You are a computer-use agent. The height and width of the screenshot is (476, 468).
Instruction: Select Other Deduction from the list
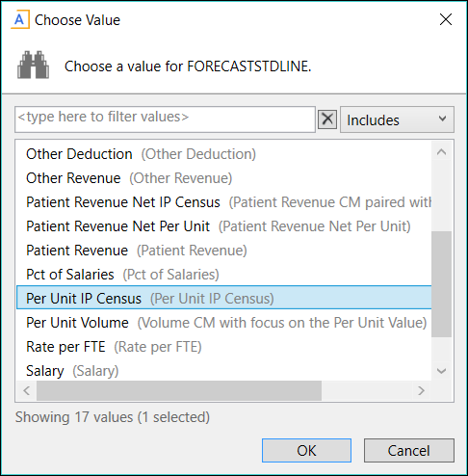[223, 154]
